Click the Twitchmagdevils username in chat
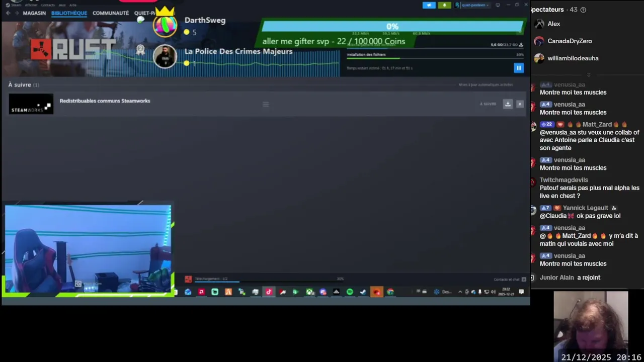This screenshot has height=362, width=644. [x=563, y=180]
